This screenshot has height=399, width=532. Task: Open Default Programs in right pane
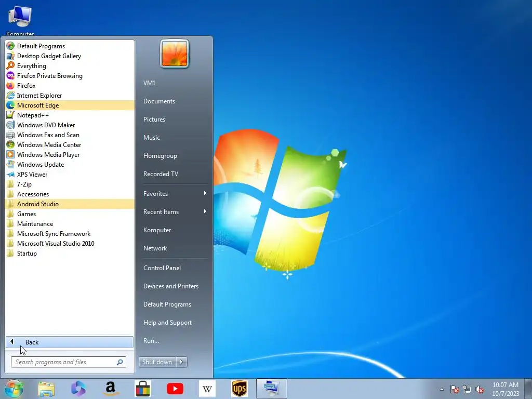(175, 304)
